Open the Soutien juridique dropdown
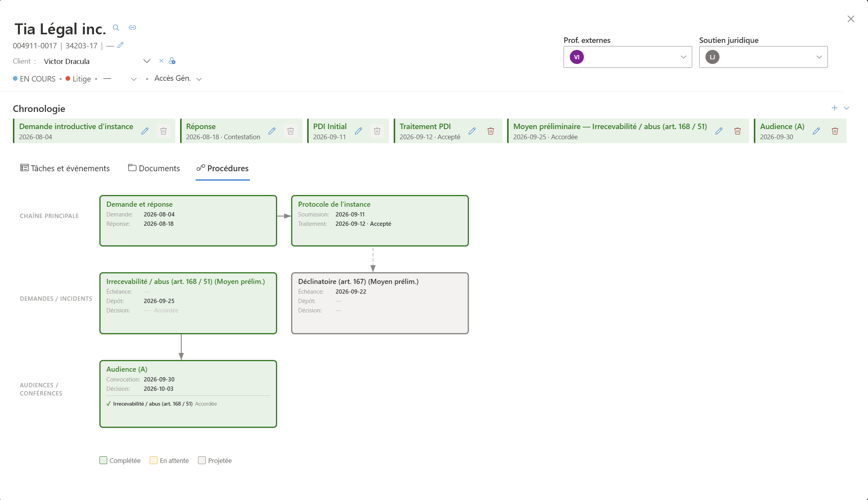The image size is (868, 500). 763,57
